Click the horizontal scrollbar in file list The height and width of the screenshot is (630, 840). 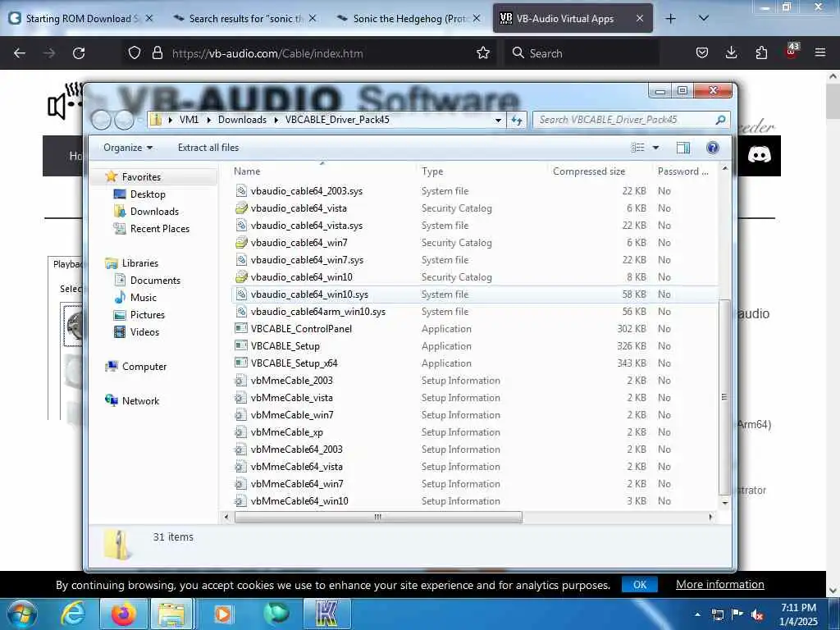377,517
